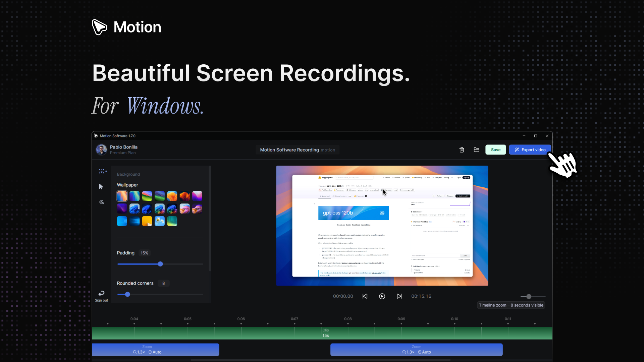This screenshot has height=362, width=644.
Task: Select the first Zoom 1.3x Auto segment
Action: tap(155, 349)
